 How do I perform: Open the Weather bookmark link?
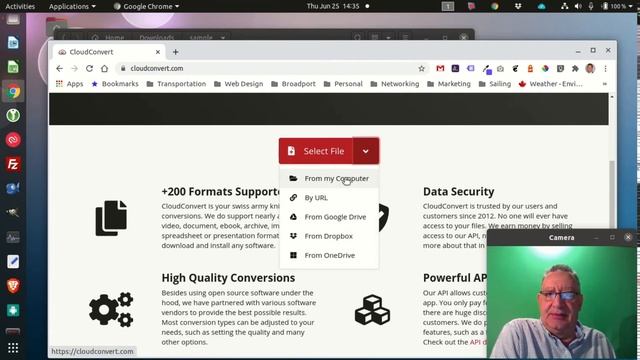coord(550,84)
